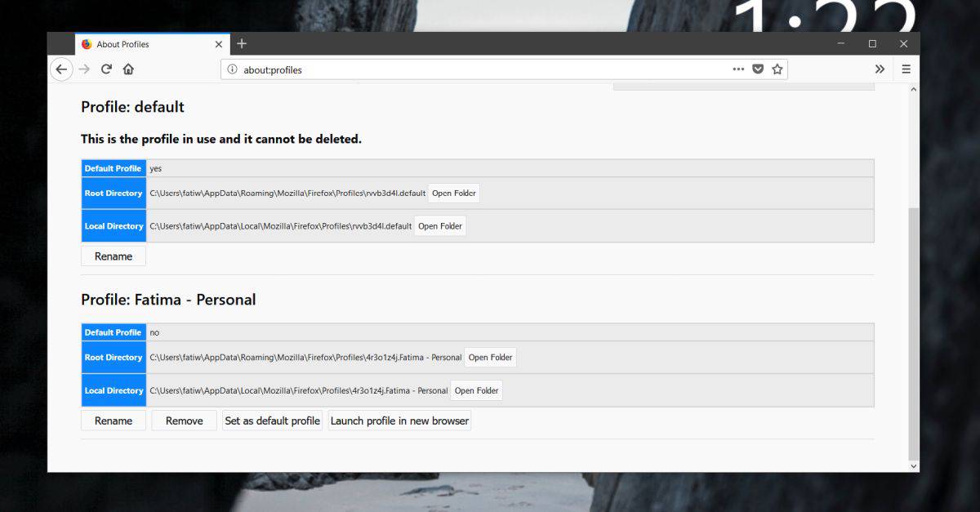
Task: Click the scrollbar up arrow
Action: [x=913, y=88]
